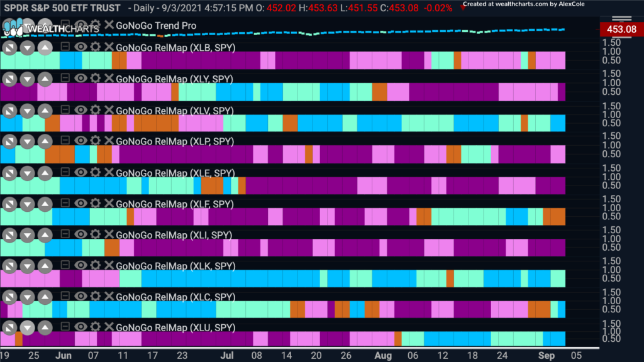Select the GoNoGo RelMap (XLE, SPY) label
Screen dimensions: 644x362
pos(175,173)
